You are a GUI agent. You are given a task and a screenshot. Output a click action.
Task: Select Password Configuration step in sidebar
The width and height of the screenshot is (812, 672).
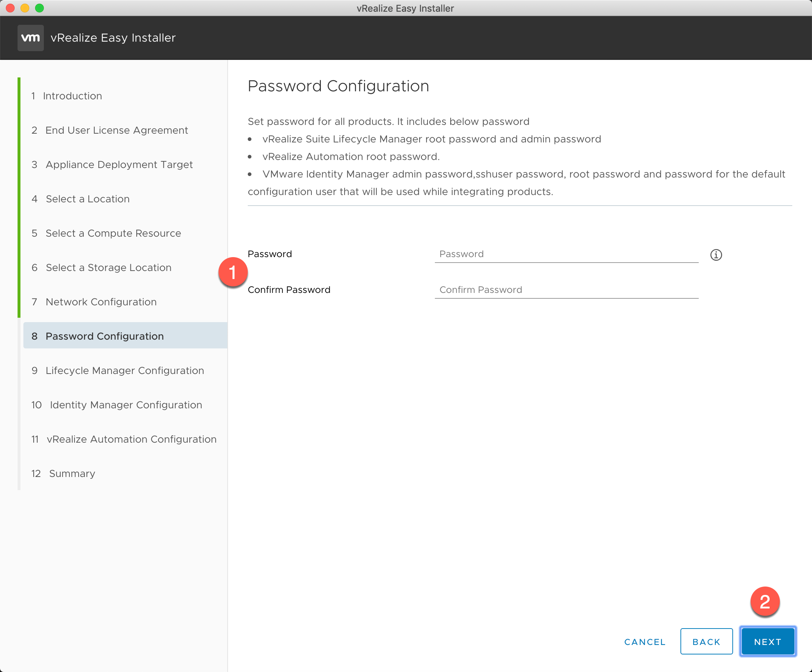pos(125,336)
